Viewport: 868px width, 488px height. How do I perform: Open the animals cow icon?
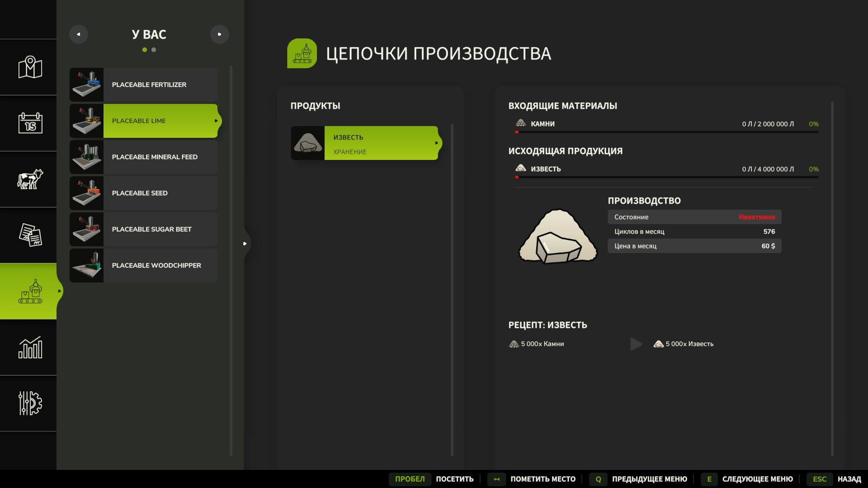(x=30, y=179)
